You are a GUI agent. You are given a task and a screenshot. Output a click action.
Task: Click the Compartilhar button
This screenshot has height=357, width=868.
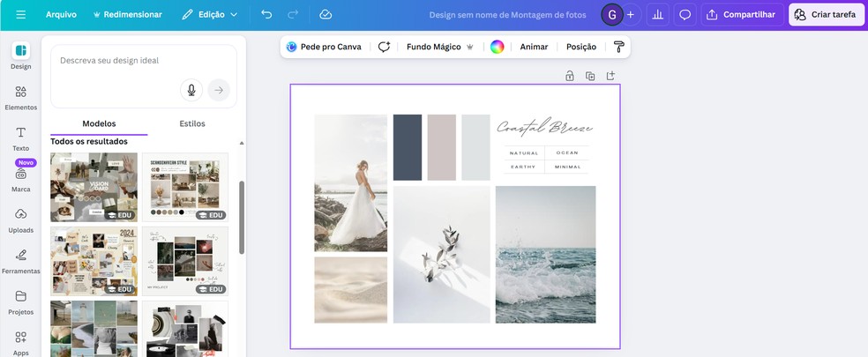coord(743,15)
